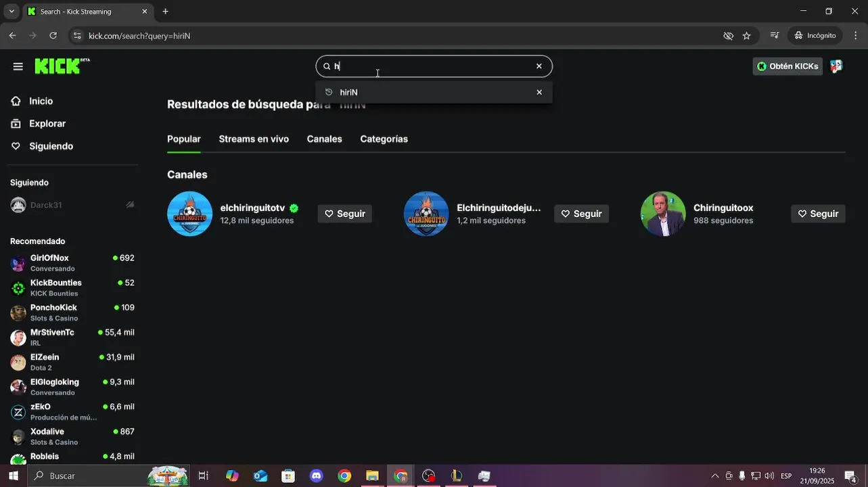Open PonchoKick recommended stream

[x=72, y=312]
